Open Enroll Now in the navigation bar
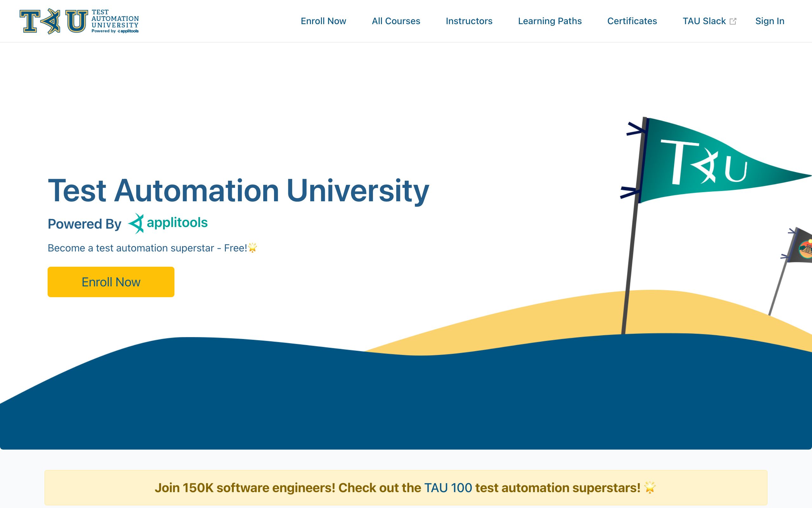The height and width of the screenshot is (508, 812). click(x=323, y=21)
